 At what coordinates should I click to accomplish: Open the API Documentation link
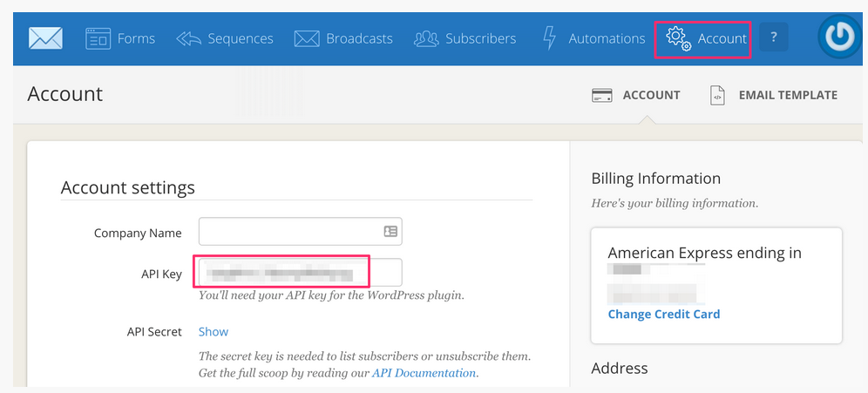[424, 373]
